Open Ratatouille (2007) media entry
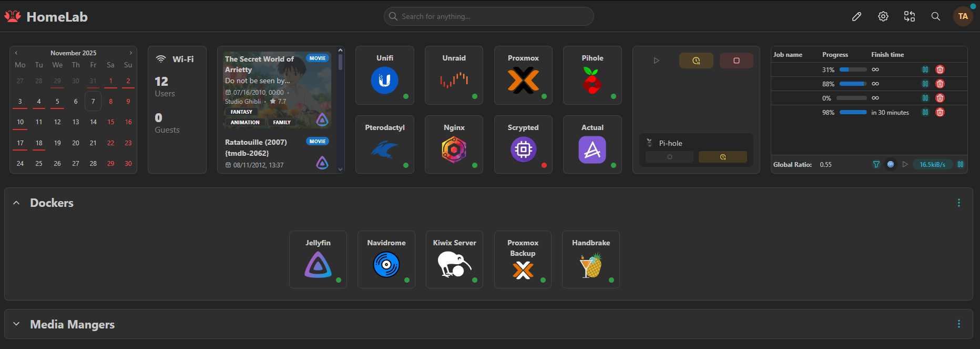Image resolution: width=980 pixels, height=349 pixels. point(256,147)
